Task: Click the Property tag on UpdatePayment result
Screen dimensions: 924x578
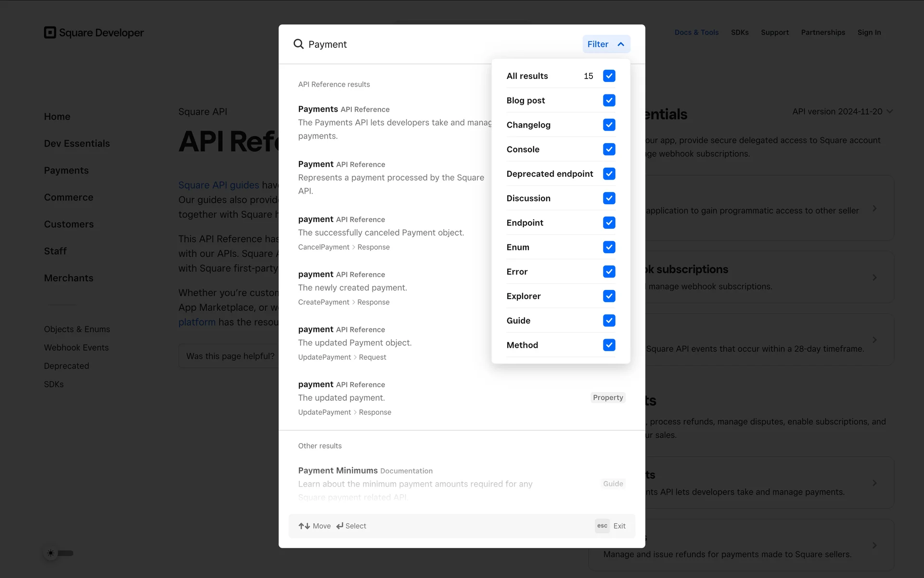Action: [x=608, y=397]
